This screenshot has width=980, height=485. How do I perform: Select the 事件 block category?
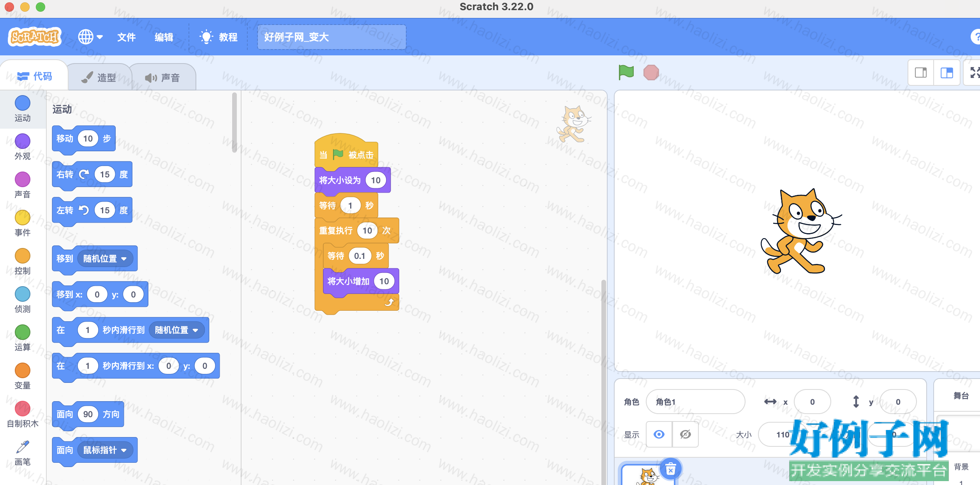coord(22,223)
